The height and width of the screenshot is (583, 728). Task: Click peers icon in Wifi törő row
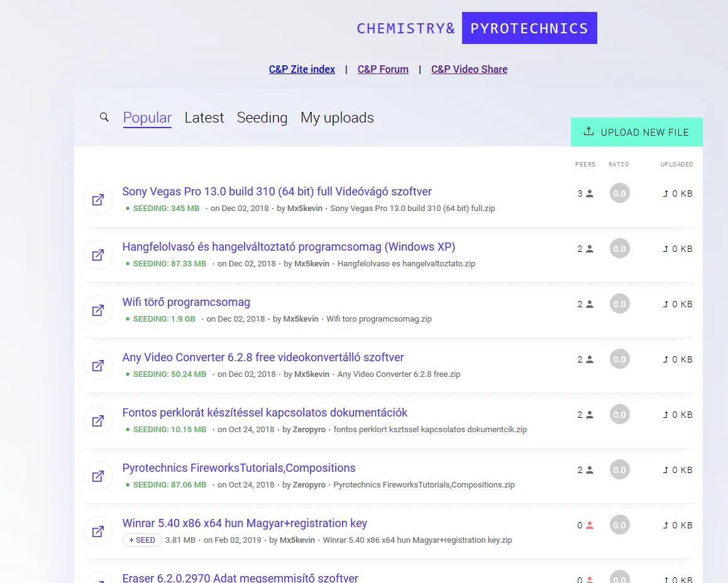[590, 304]
